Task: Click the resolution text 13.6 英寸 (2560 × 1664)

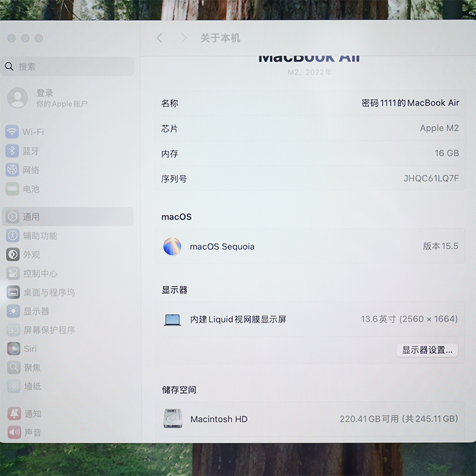Action: point(409,319)
